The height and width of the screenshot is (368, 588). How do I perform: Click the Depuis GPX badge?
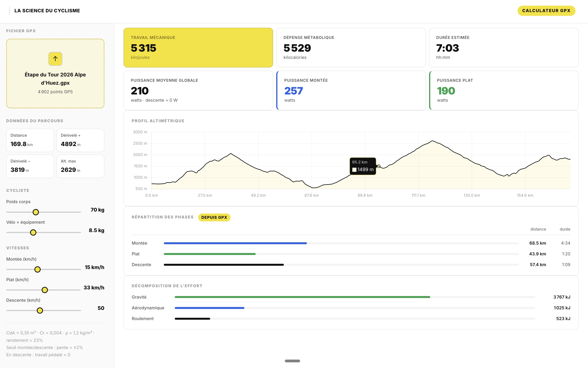(x=214, y=217)
